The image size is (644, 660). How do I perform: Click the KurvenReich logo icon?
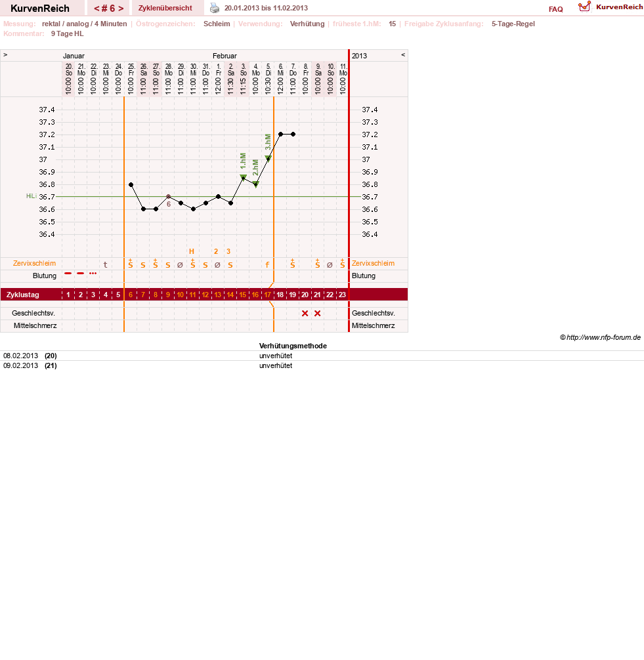[x=584, y=7]
